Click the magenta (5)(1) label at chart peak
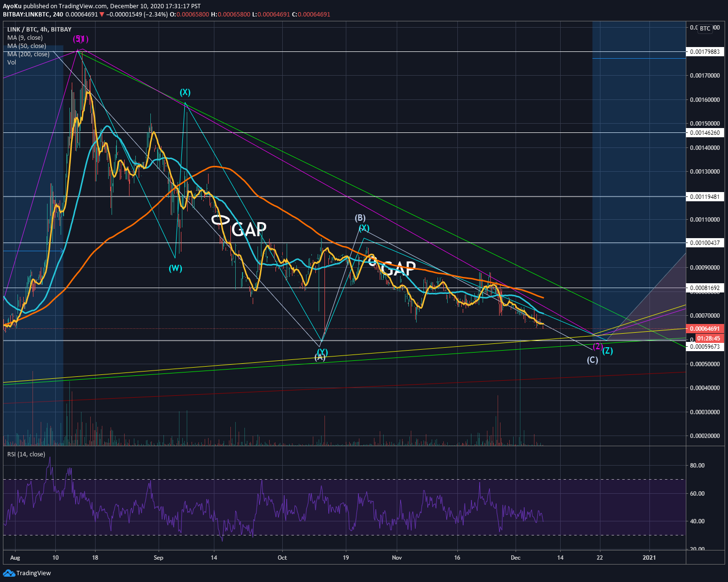 click(81, 39)
